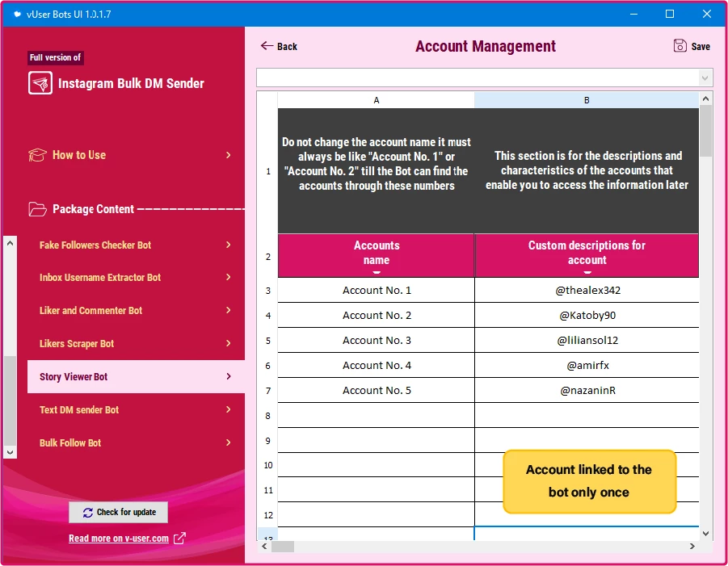Open the Inbox Username Extractor Bot item
This screenshot has width=728, height=566.
(136, 278)
